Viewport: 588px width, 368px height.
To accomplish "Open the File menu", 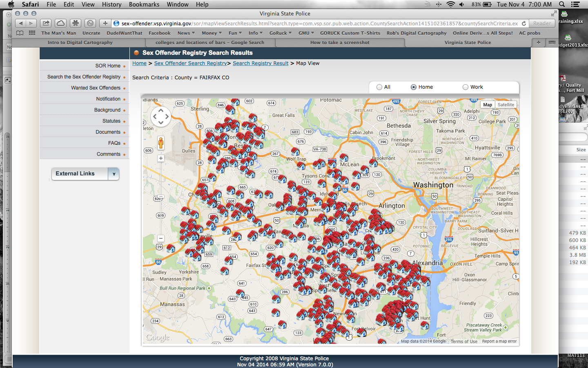I will click(51, 4).
